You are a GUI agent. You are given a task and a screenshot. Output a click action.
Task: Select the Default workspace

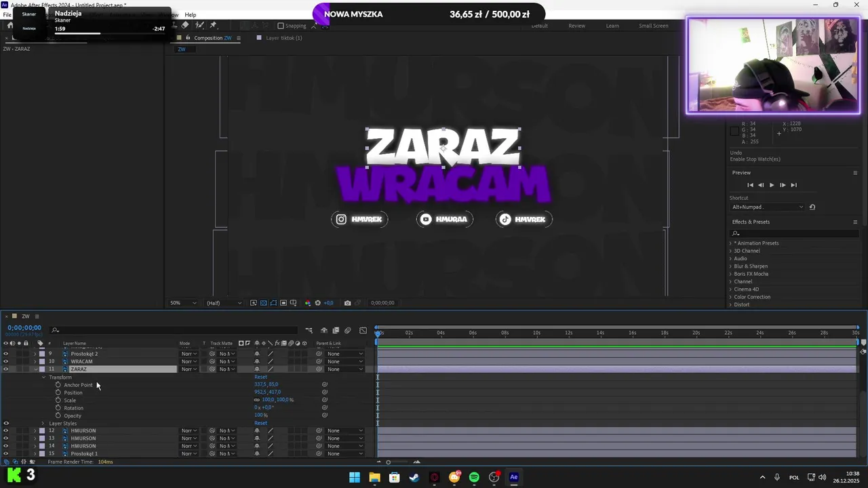[540, 26]
